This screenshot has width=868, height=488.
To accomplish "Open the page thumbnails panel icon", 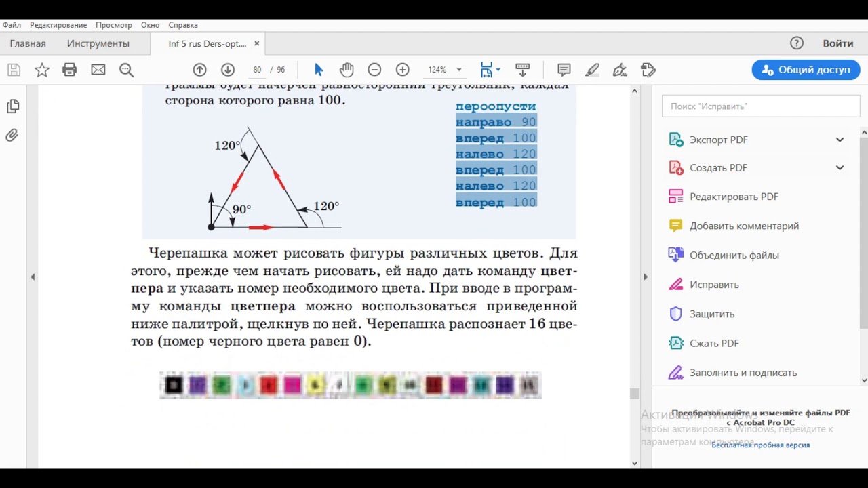I will pyautogui.click(x=12, y=106).
